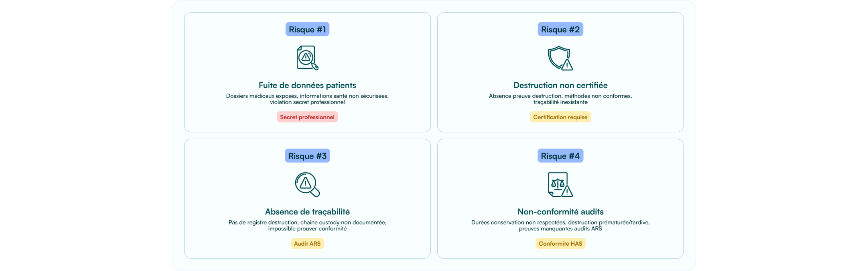Image resolution: width=868 pixels, height=271 pixels.
Task: Open the Destruction non certifiée heading
Action: tap(560, 85)
